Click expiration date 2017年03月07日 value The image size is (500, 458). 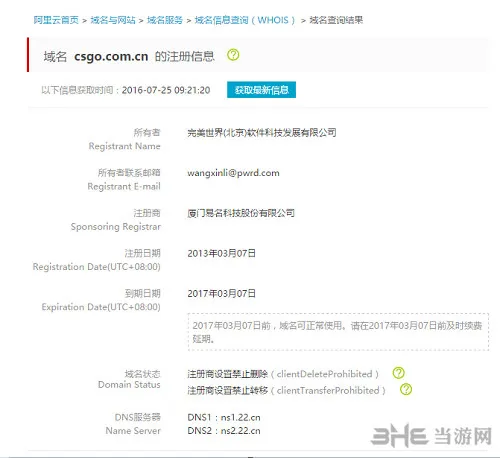point(222,294)
